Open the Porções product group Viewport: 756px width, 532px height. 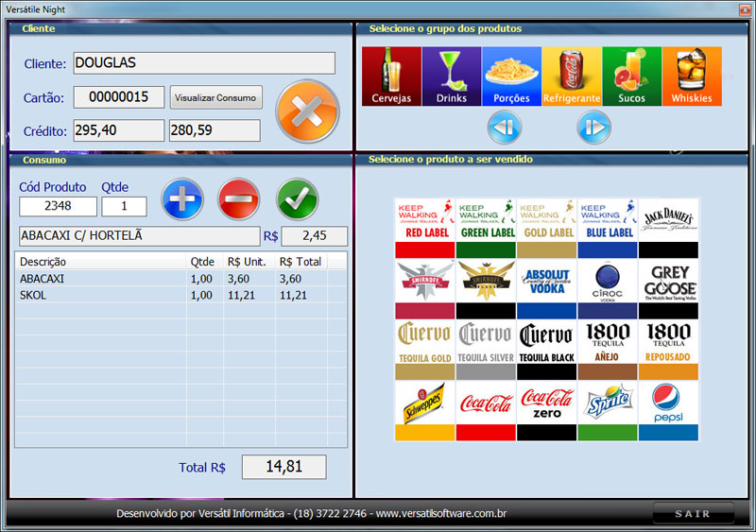click(x=511, y=77)
